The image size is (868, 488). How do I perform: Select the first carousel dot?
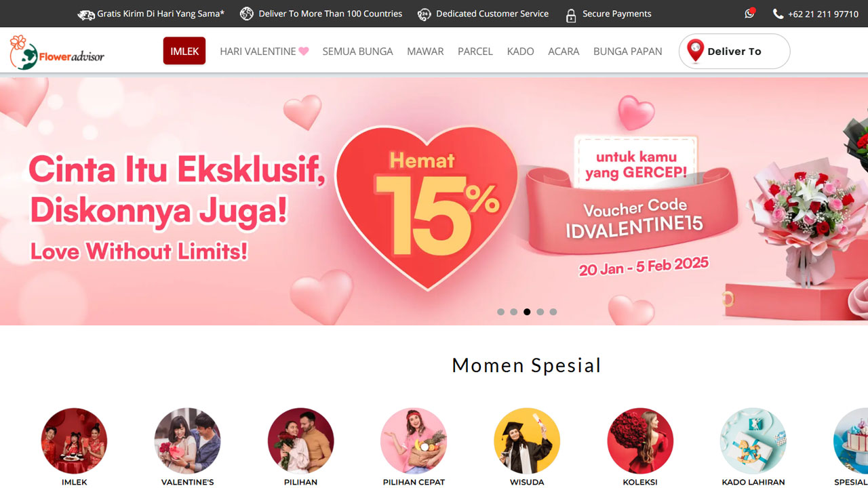pyautogui.click(x=500, y=312)
